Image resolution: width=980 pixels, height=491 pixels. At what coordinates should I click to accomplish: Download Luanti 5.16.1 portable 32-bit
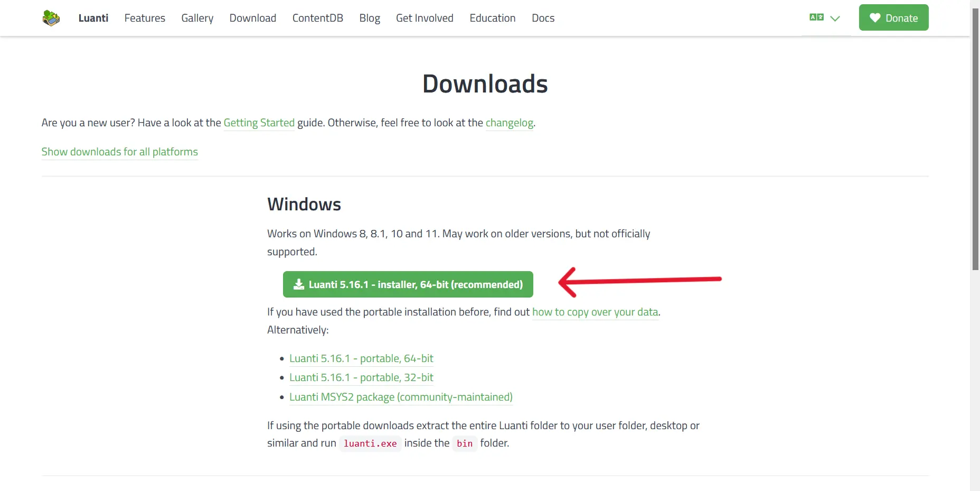361,377
